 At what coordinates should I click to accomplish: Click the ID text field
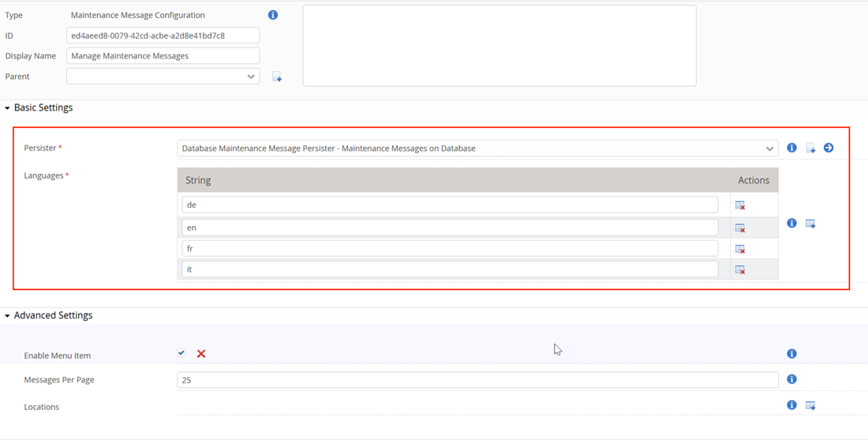point(163,36)
